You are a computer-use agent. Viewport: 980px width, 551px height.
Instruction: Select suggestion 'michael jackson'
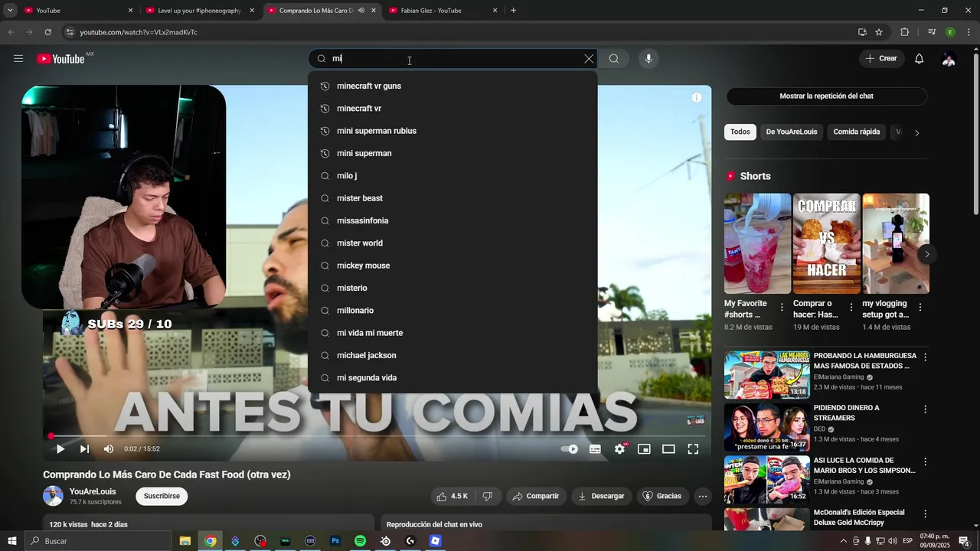(452, 355)
